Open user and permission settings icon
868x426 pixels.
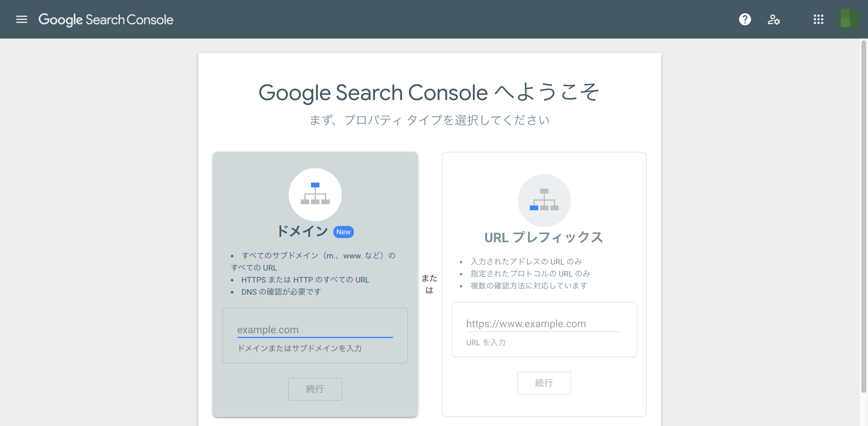774,19
